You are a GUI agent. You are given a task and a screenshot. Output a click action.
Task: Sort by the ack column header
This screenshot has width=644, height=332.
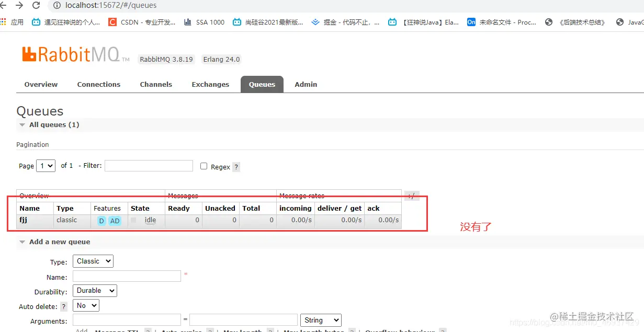point(374,208)
